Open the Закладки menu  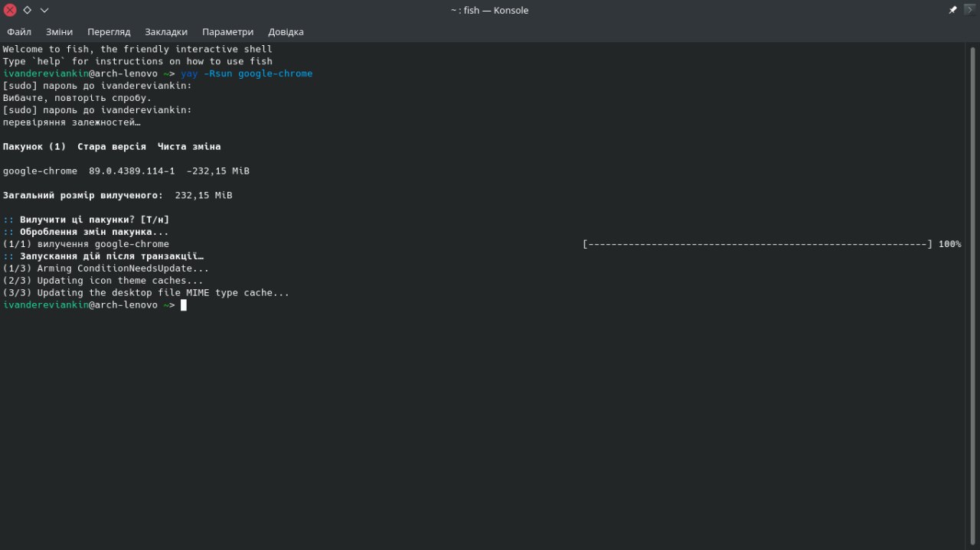[166, 32]
